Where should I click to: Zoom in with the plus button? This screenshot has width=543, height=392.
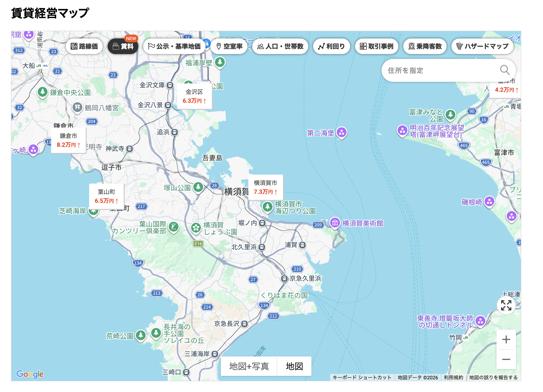click(506, 339)
